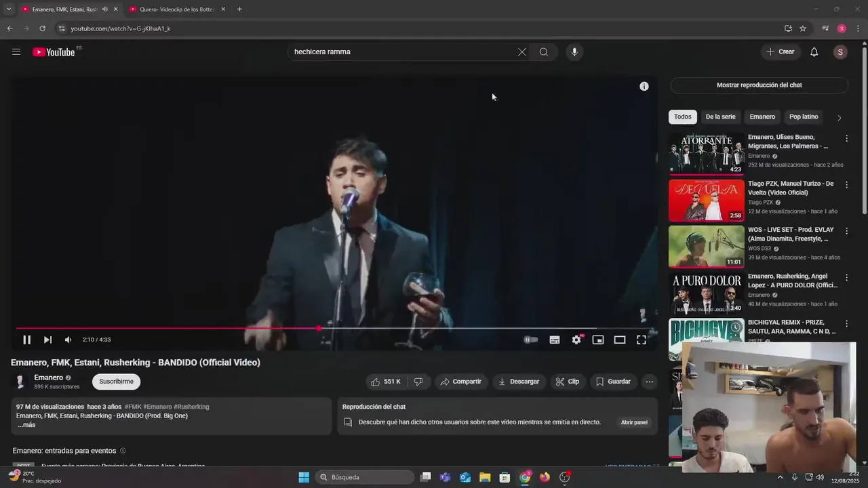Screen dimensions: 868x488
Task: Open Firefox from the taskbar
Action: [x=545, y=477]
